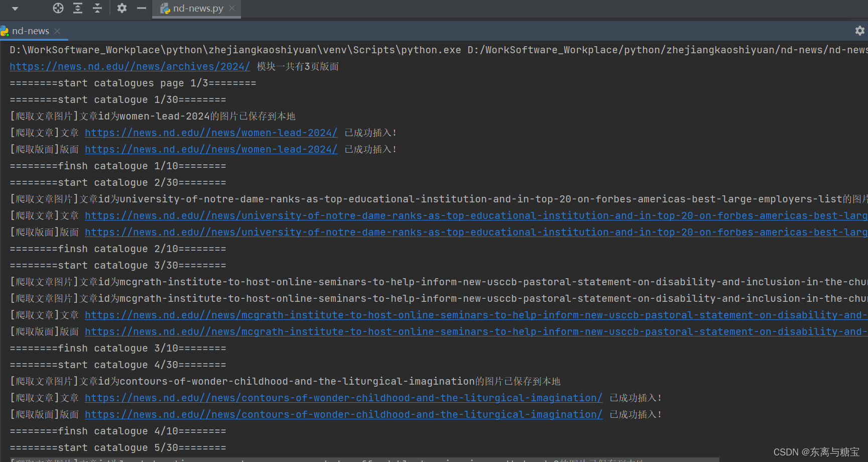The image size is (868, 462).
Task: Open mcgrath-institute link on 爬取文章 line
Action: pyautogui.click(x=476, y=315)
